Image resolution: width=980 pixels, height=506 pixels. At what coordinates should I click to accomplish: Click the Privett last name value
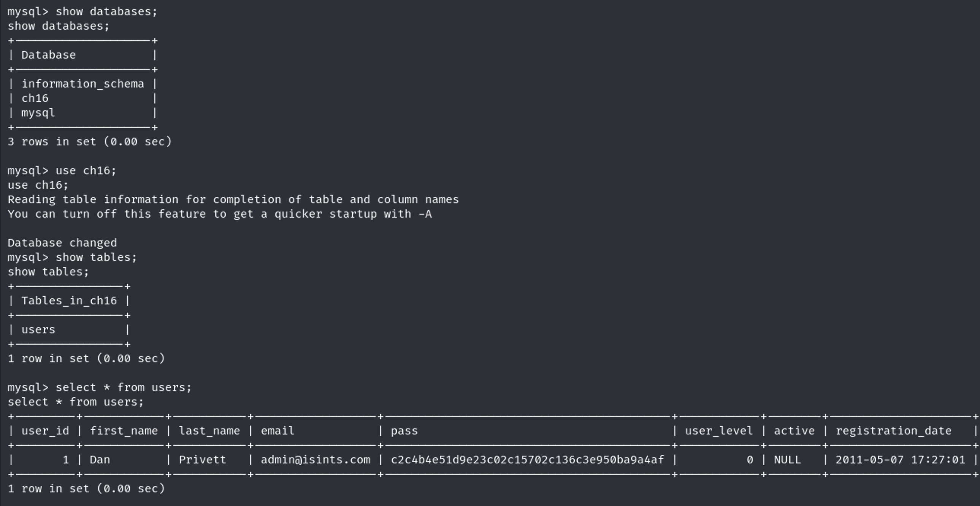coord(202,460)
